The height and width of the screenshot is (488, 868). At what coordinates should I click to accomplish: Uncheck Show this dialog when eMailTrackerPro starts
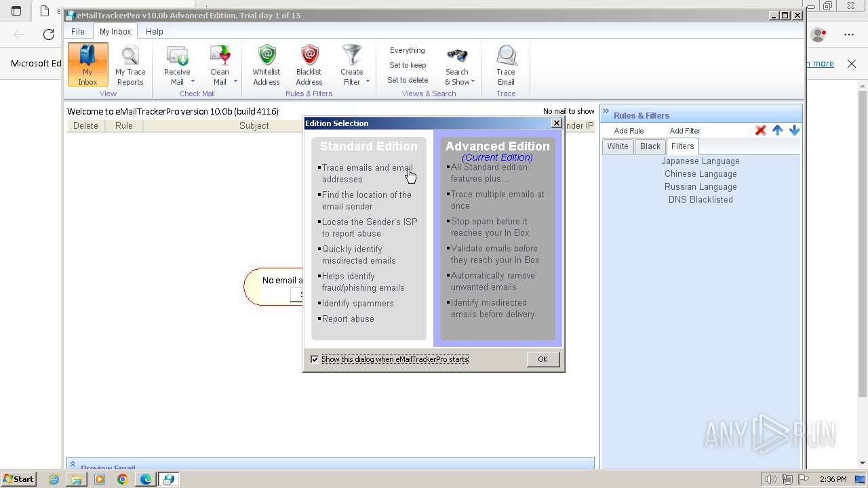pos(315,359)
